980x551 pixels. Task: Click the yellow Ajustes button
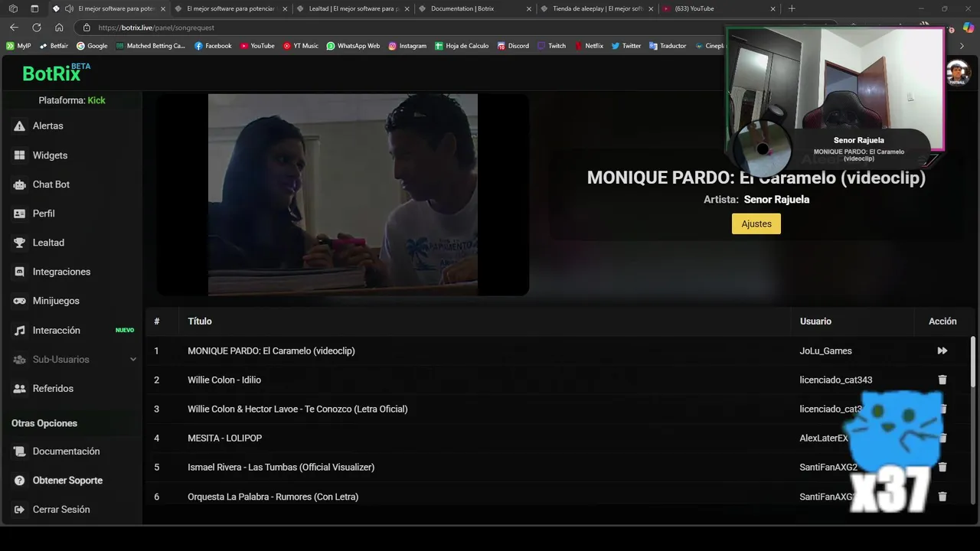756,223
